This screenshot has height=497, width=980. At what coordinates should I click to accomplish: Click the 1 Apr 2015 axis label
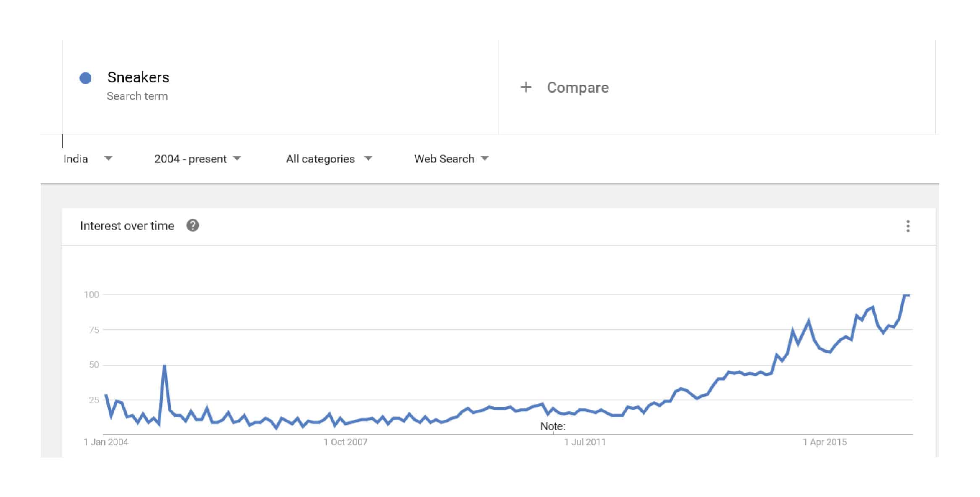click(x=824, y=442)
